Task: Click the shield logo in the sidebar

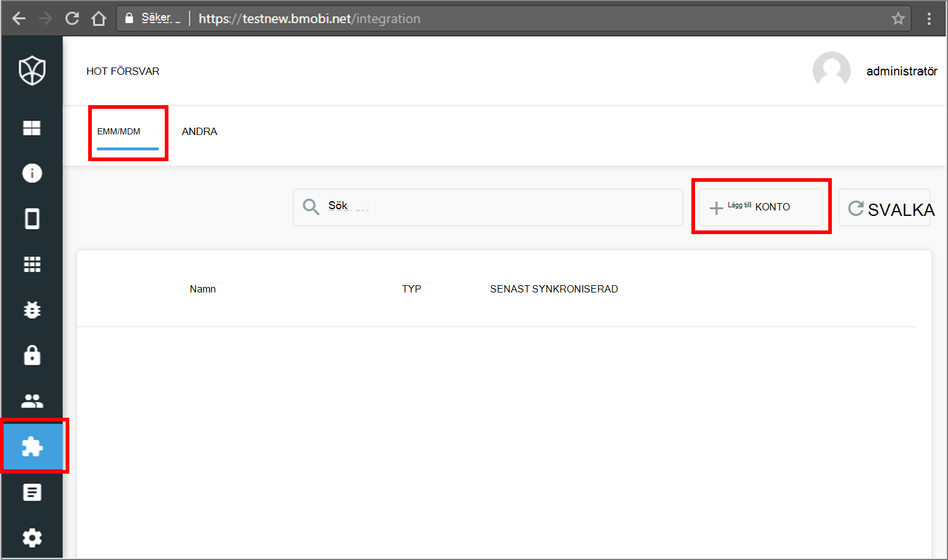Action: pyautogui.click(x=32, y=71)
